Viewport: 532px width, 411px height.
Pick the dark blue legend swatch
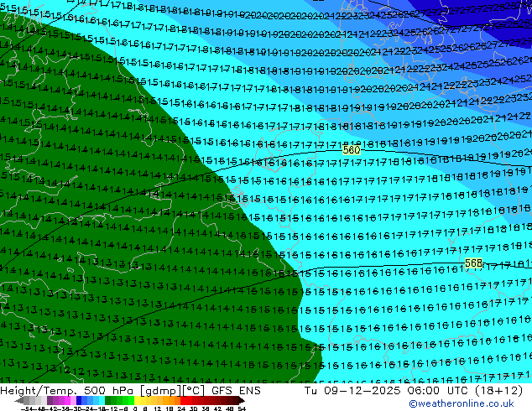[x=79, y=400]
